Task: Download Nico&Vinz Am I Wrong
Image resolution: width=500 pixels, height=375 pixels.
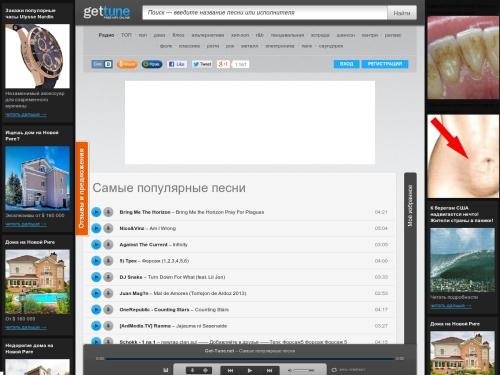Action: click(x=108, y=228)
